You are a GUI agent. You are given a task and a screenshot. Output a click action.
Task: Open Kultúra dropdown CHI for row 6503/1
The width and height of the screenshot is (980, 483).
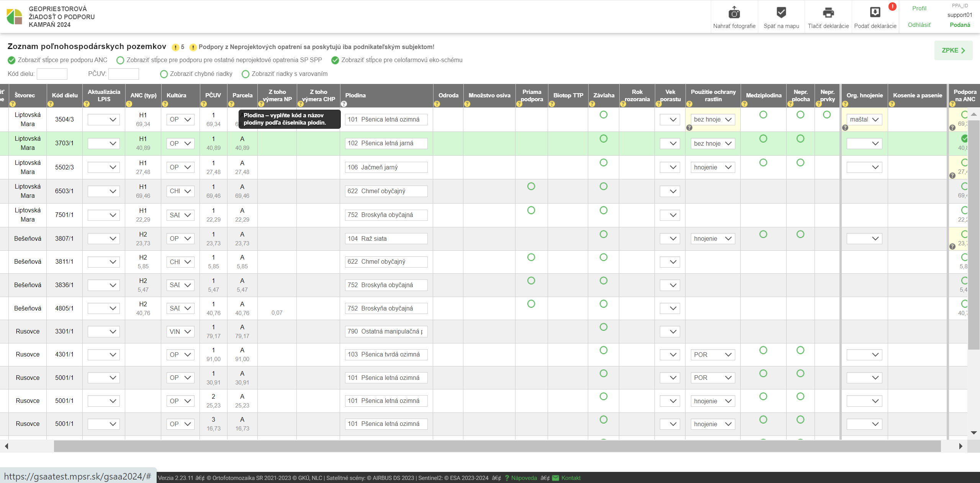pyautogui.click(x=180, y=191)
